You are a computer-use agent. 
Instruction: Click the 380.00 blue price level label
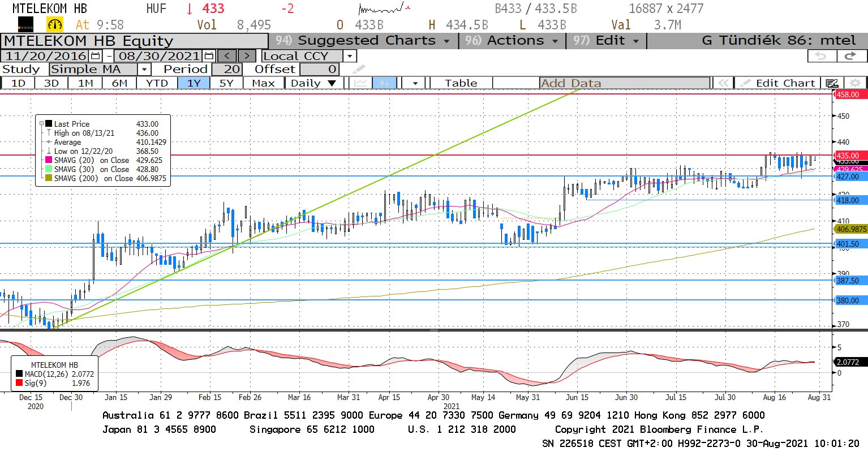[851, 300]
